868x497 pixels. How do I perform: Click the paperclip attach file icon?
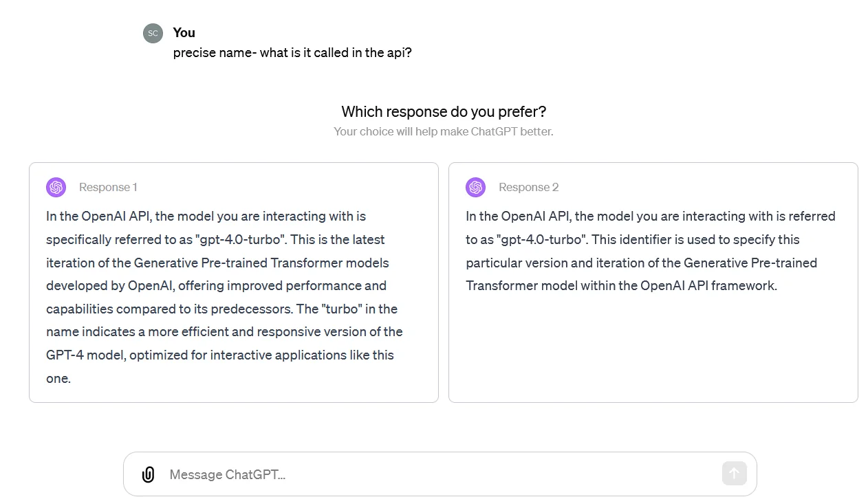click(148, 474)
